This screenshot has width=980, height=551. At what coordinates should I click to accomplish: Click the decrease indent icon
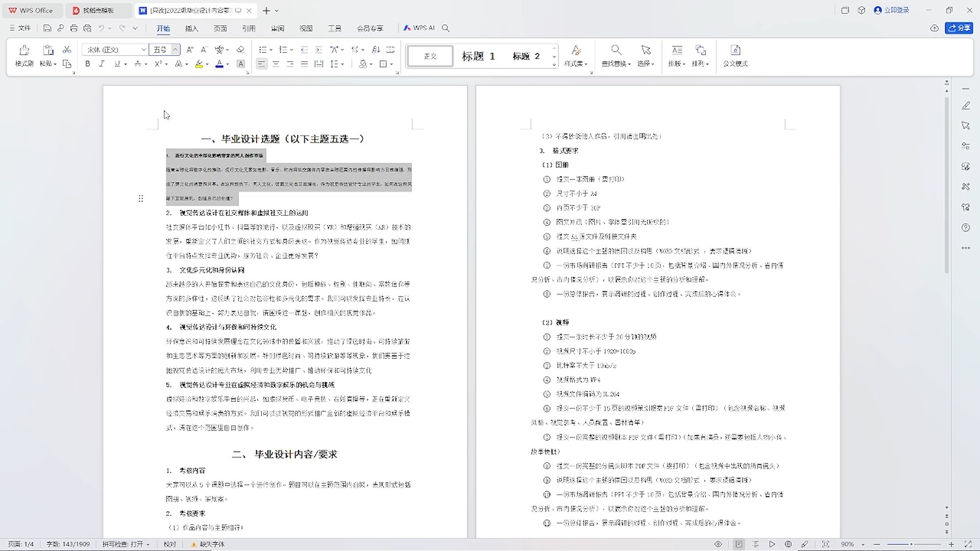click(x=304, y=49)
